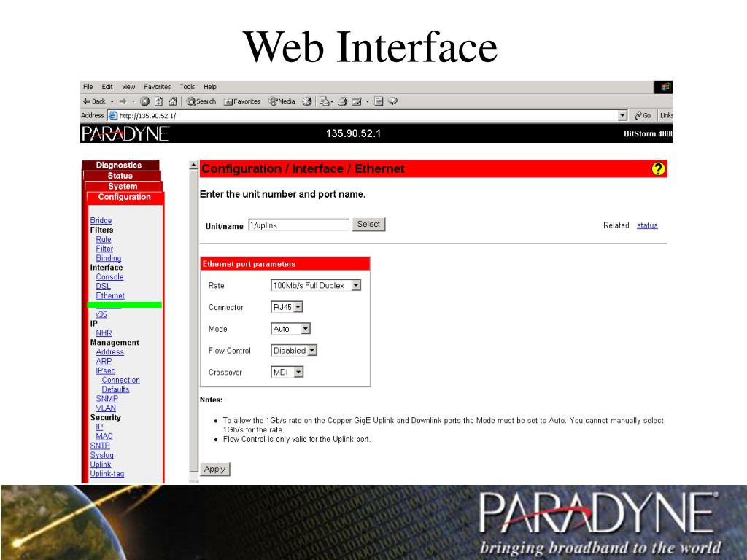Switch to the System tab

[123, 186]
